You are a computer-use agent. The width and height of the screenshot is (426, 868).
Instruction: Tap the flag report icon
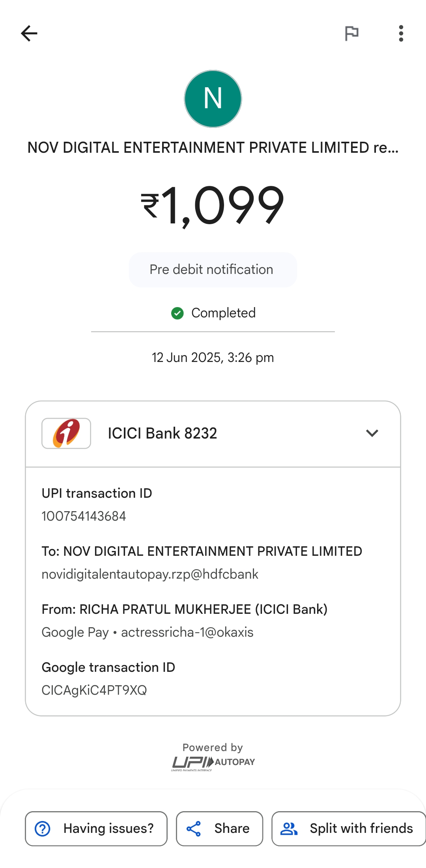pos(351,34)
